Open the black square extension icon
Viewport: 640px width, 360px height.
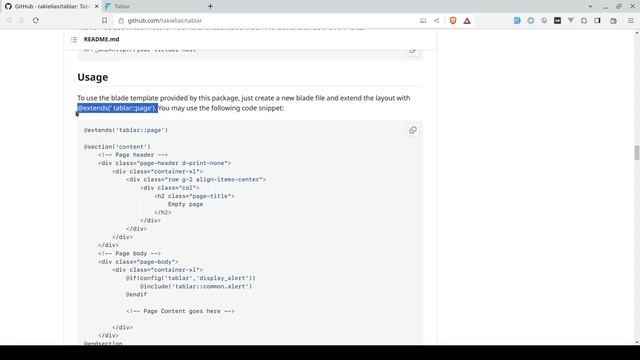click(x=557, y=20)
